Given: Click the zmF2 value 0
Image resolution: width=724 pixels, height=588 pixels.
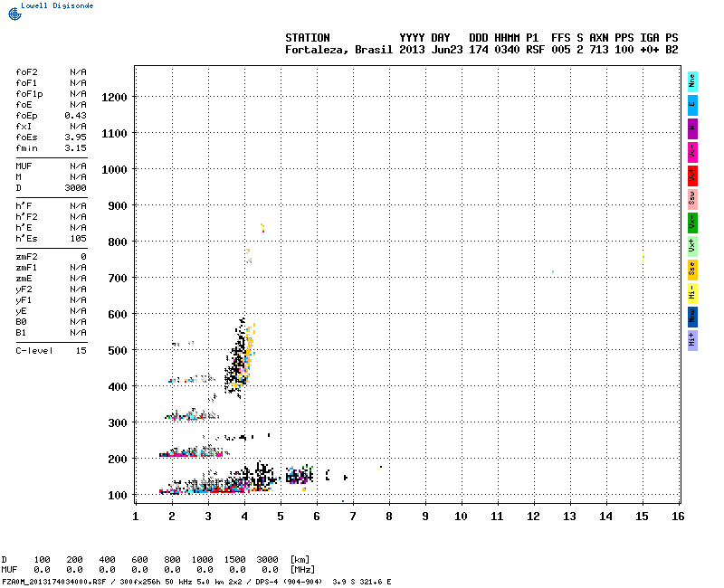Looking at the screenshot, I should [83, 257].
